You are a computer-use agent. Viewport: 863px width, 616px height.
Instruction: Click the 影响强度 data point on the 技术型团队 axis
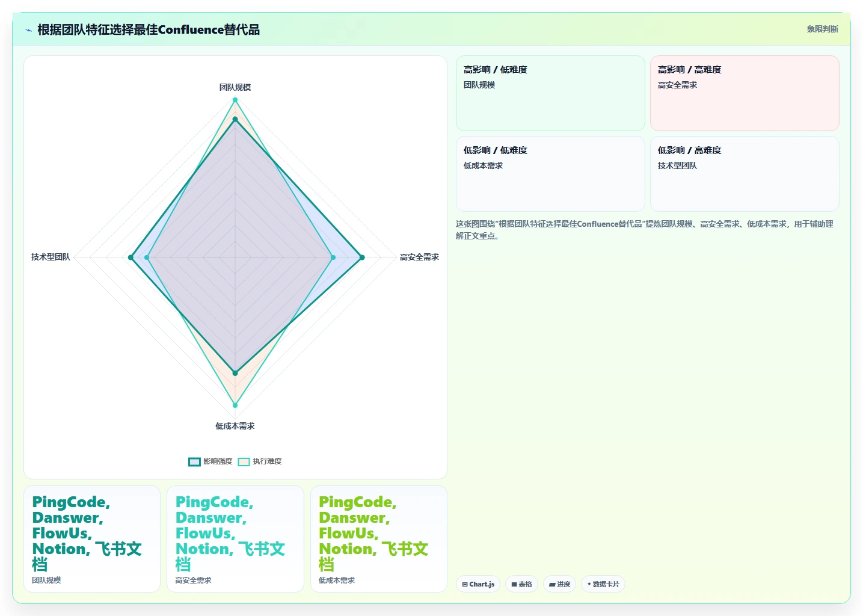point(131,257)
